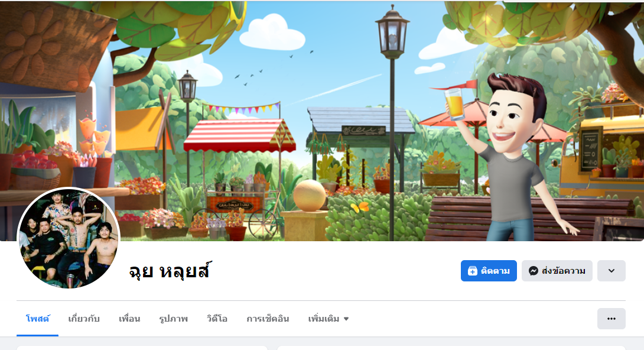This screenshot has height=350, width=644.
Task: Go to the เพื่อน tab
Action: click(x=129, y=319)
